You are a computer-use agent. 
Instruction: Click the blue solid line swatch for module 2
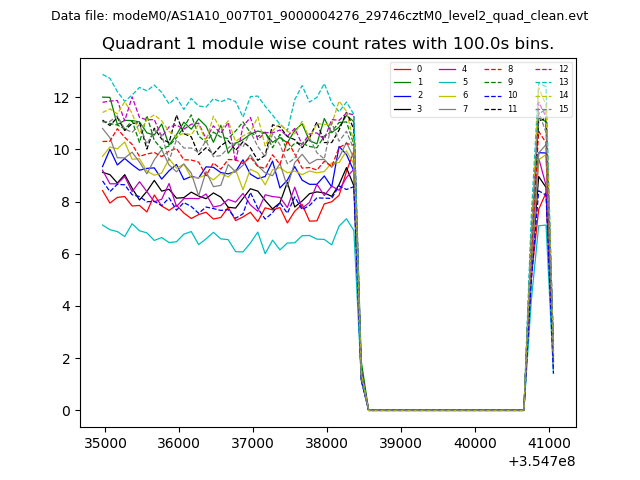[x=401, y=95]
